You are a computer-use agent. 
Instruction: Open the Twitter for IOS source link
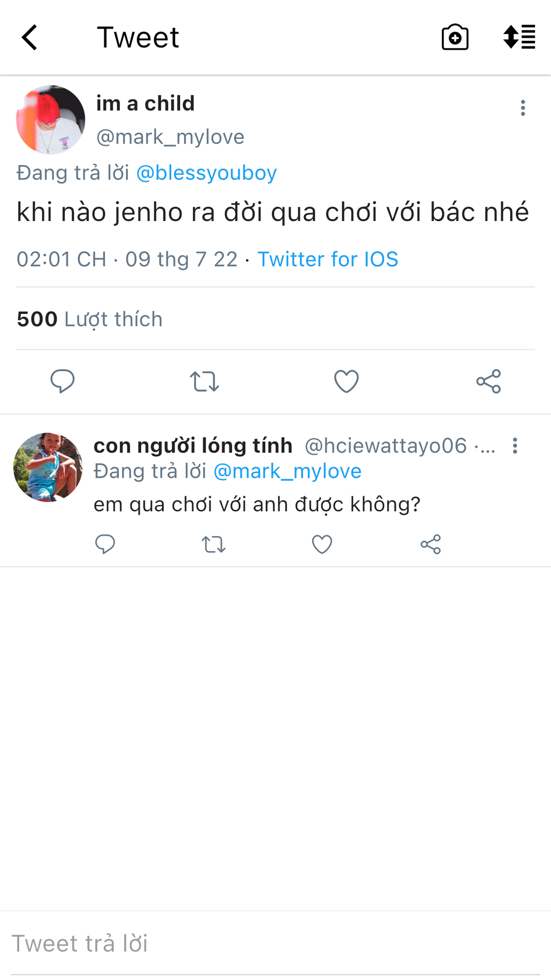328,259
